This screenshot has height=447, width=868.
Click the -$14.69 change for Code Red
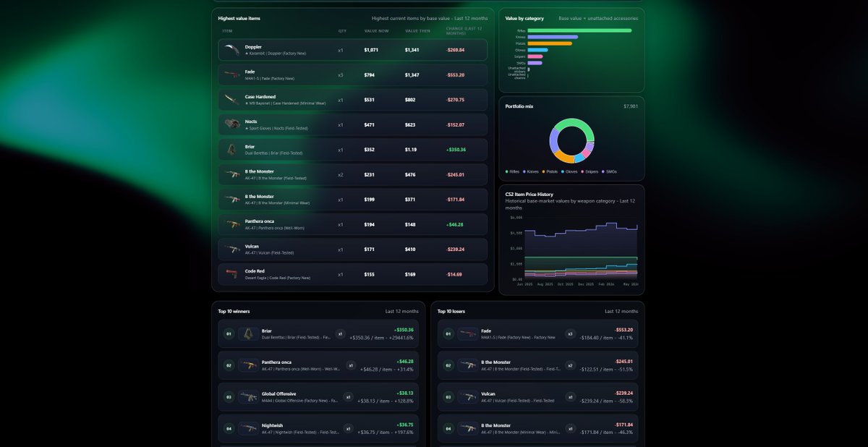[x=454, y=274]
